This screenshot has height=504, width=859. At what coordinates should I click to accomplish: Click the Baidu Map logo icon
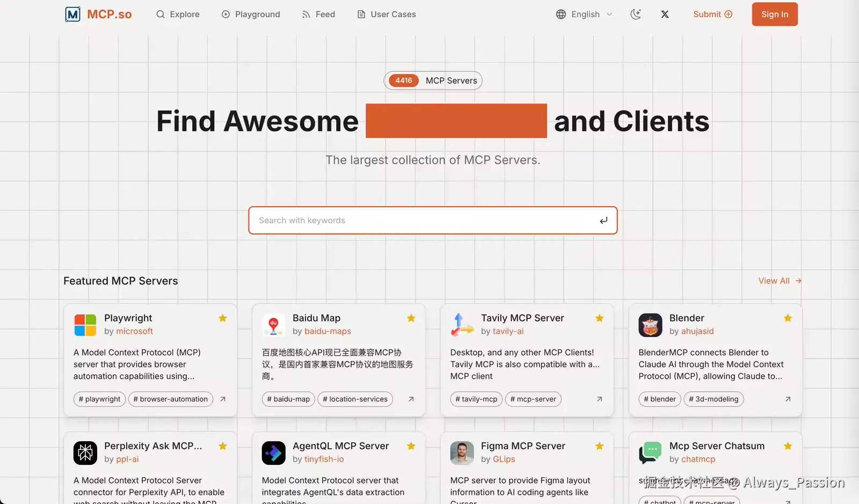(274, 325)
